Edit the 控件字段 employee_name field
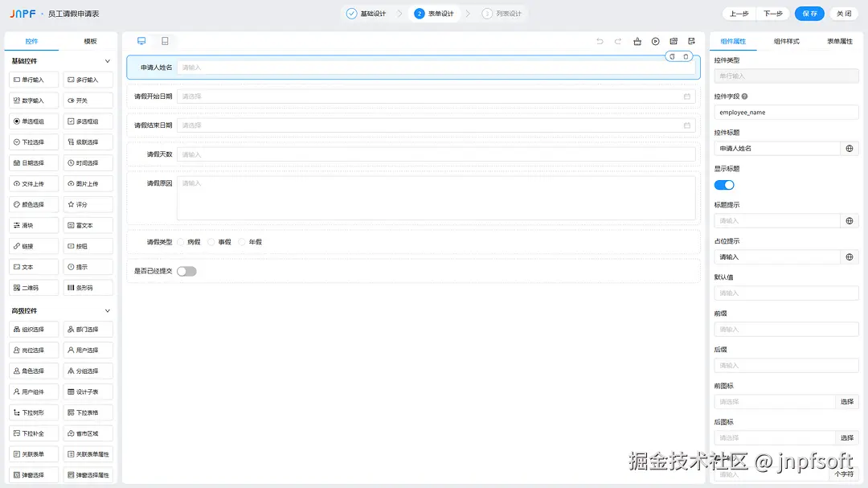This screenshot has height=488, width=868. (x=786, y=113)
